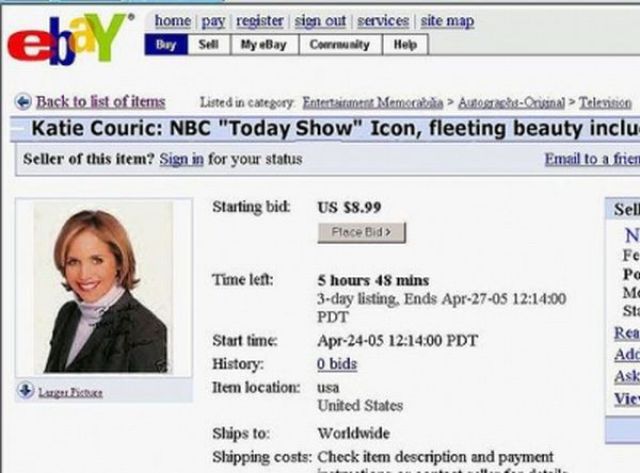The width and height of the screenshot is (640, 473).
Task: Click the Katie Couric item photo thumbnail
Action: (x=104, y=287)
